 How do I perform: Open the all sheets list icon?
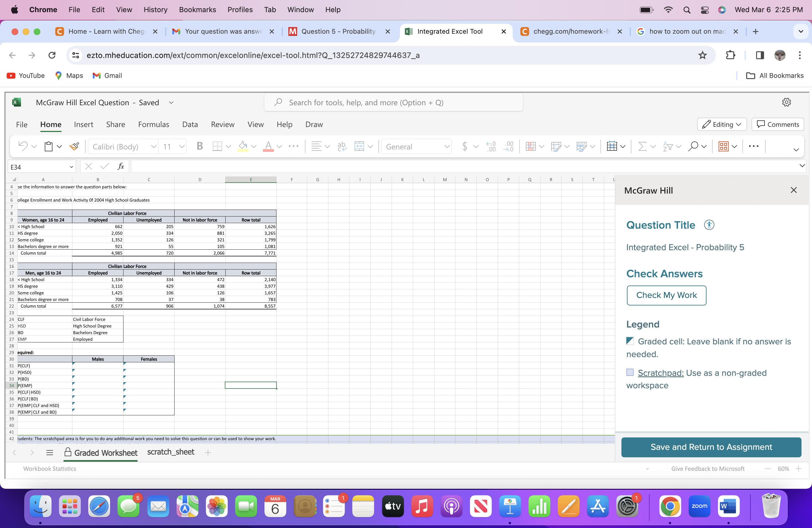point(49,453)
